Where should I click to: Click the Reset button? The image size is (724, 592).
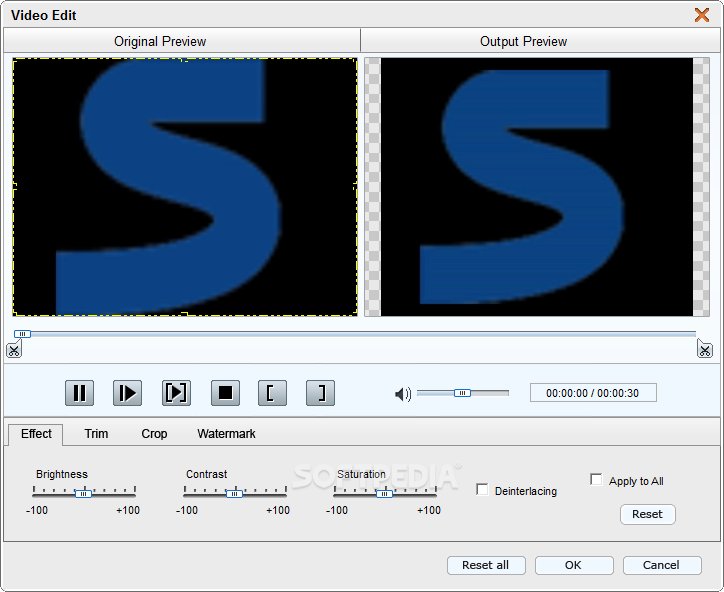pyautogui.click(x=647, y=514)
